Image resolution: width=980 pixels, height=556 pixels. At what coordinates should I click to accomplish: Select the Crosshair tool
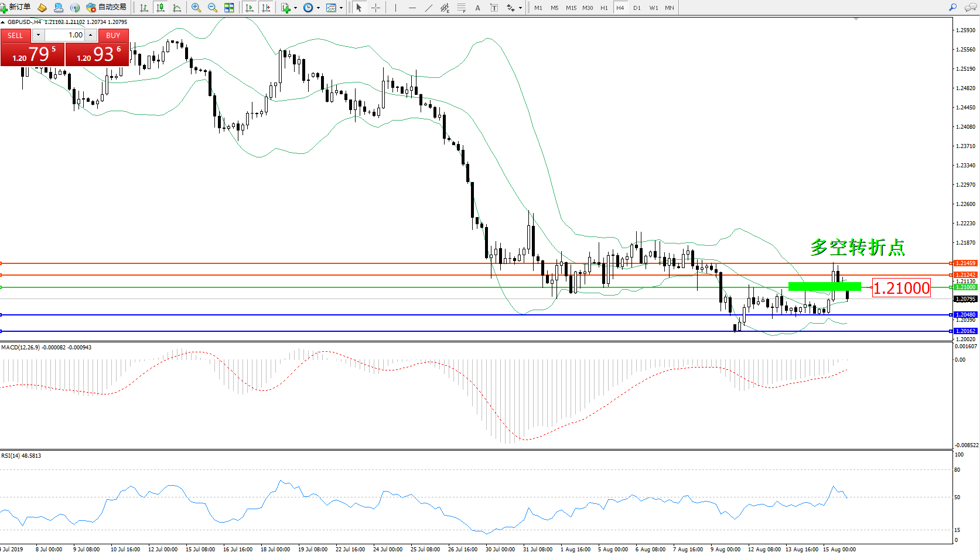point(375,8)
